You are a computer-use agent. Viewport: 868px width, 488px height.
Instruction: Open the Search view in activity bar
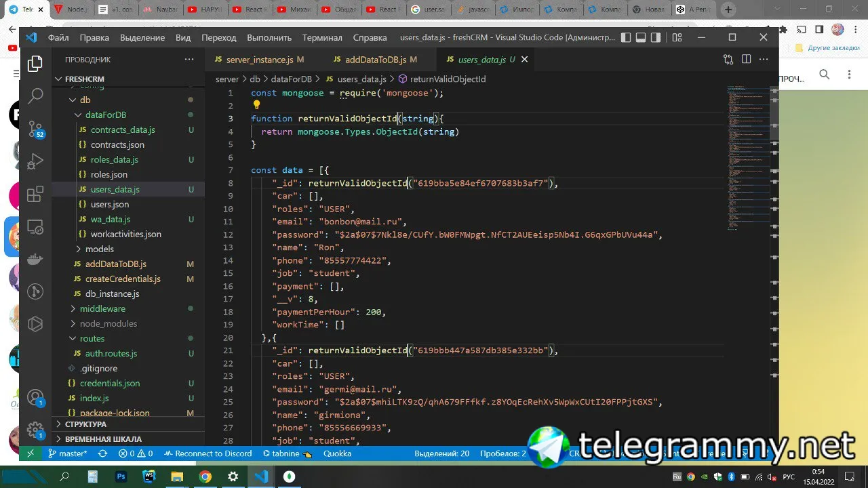35,96
